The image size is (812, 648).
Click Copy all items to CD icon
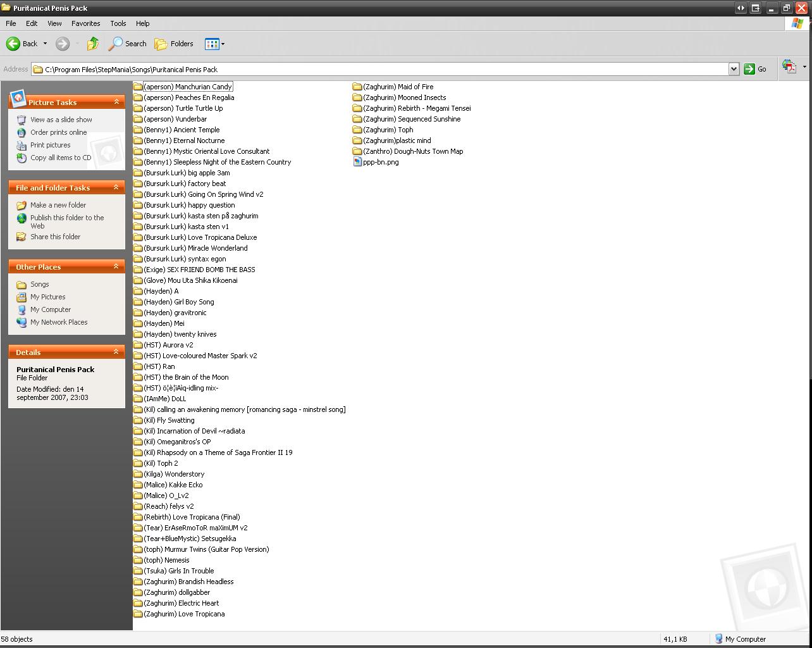pos(22,158)
